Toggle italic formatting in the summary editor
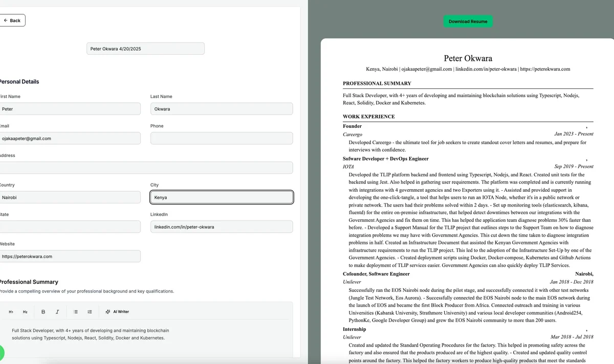 click(x=57, y=311)
